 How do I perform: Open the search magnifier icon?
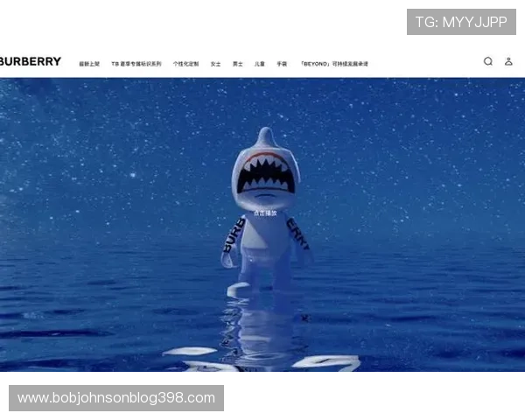(488, 61)
